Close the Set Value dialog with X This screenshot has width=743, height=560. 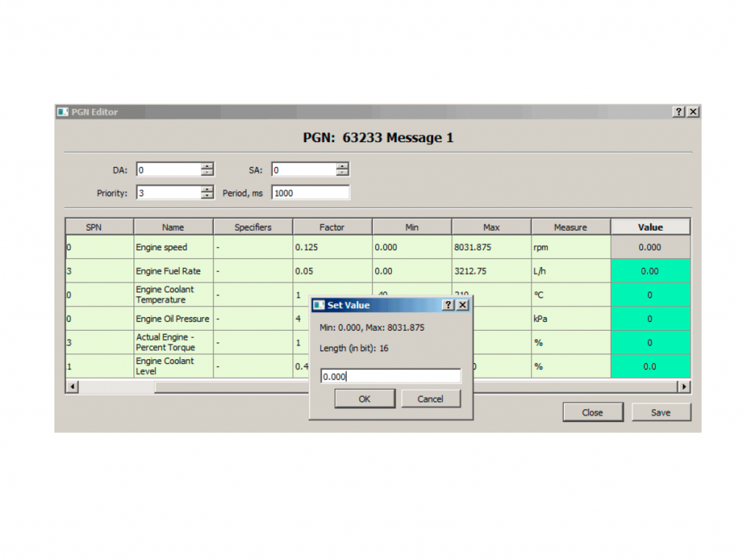pyautogui.click(x=463, y=305)
